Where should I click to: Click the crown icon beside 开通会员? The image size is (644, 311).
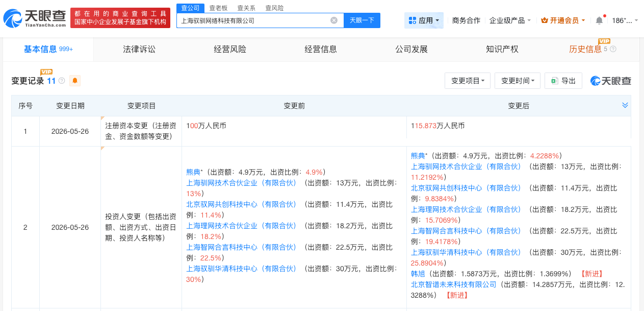pos(545,20)
